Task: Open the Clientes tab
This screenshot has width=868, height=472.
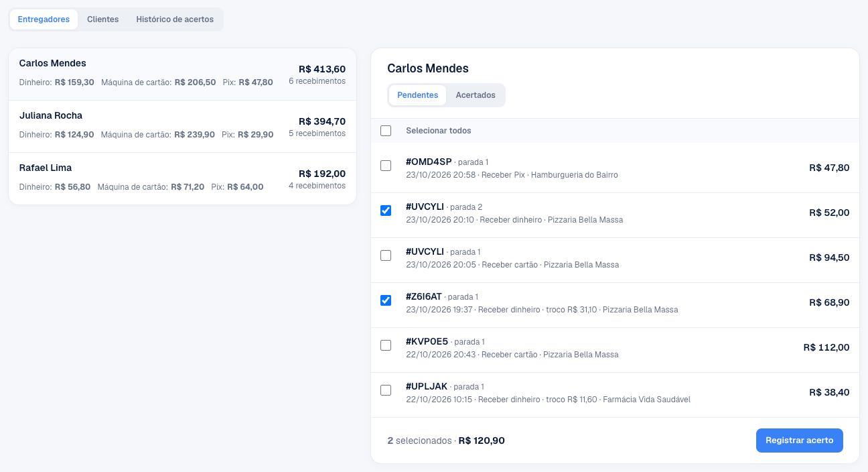Action: coord(102,19)
